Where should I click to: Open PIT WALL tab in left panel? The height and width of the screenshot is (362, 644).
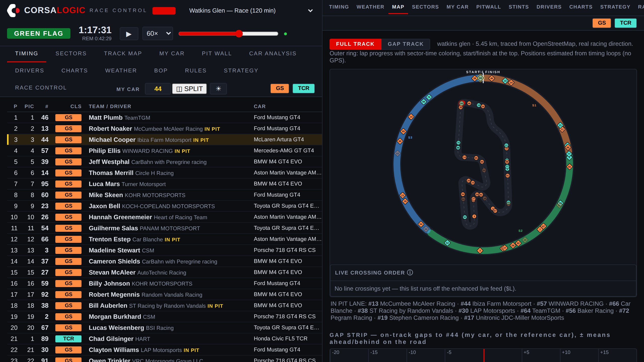click(x=217, y=54)
